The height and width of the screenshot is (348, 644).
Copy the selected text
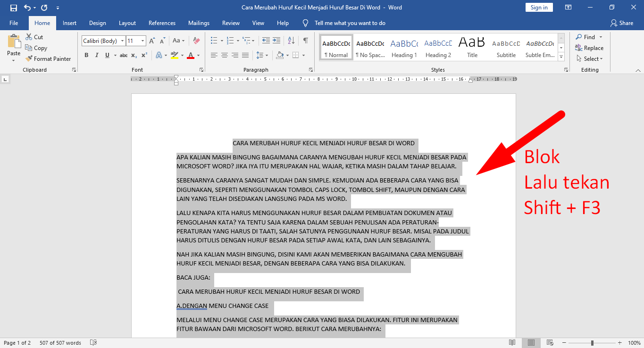(x=36, y=48)
